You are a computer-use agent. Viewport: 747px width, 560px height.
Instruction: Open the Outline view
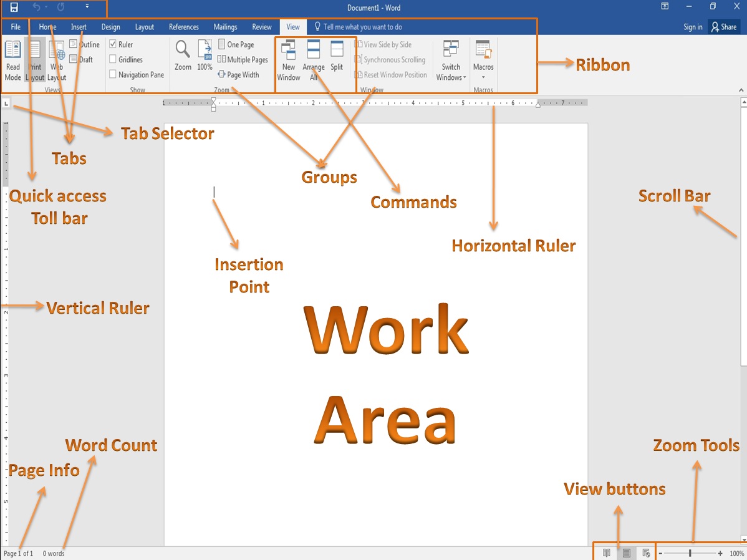[x=86, y=44]
